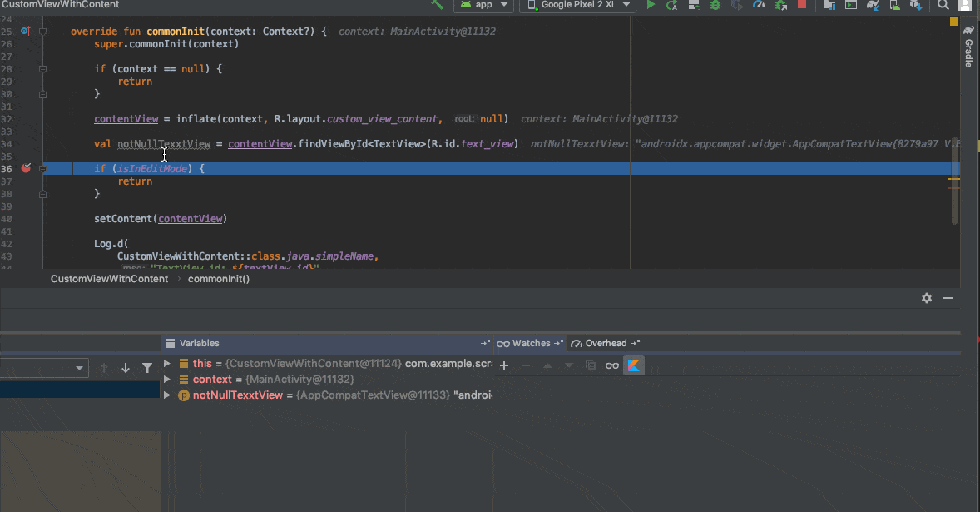Click the Debug app bug icon
The image size is (980, 512).
[x=715, y=5]
